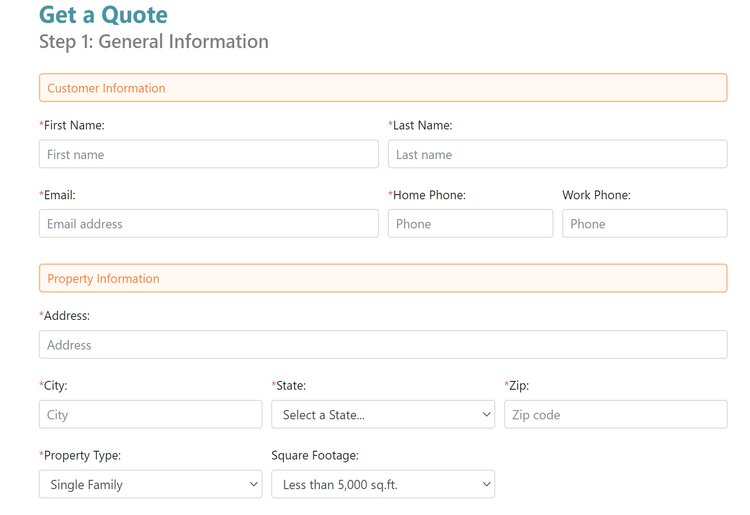This screenshot has height=515, width=750.
Task: Click the City input field
Action: pyautogui.click(x=150, y=415)
